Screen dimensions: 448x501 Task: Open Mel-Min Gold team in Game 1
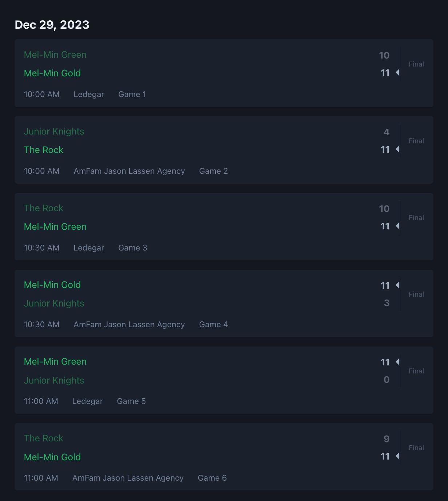click(x=52, y=73)
